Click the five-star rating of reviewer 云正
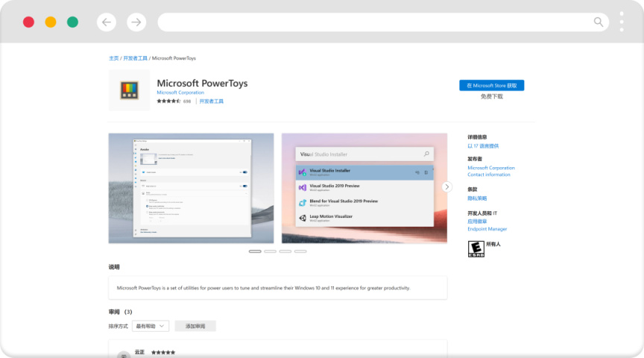 [163, 352]
